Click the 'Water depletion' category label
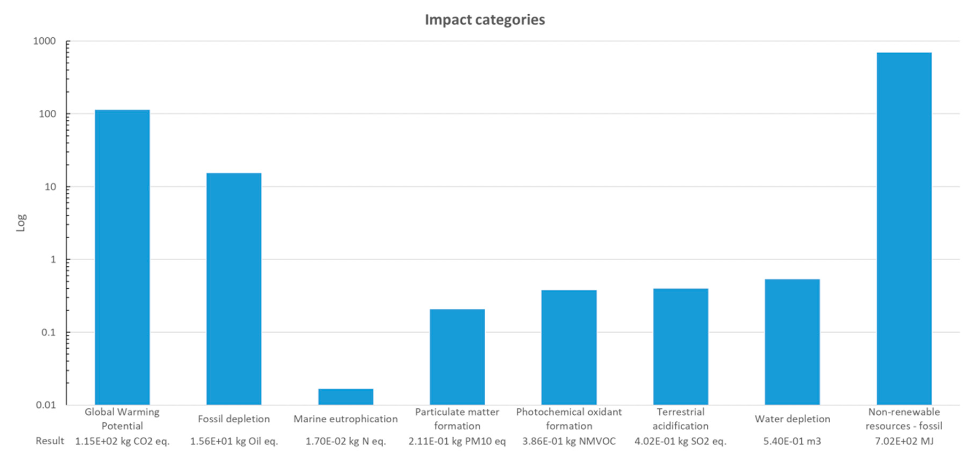This screenshot has width=980, height=456. tap(792, 419)
